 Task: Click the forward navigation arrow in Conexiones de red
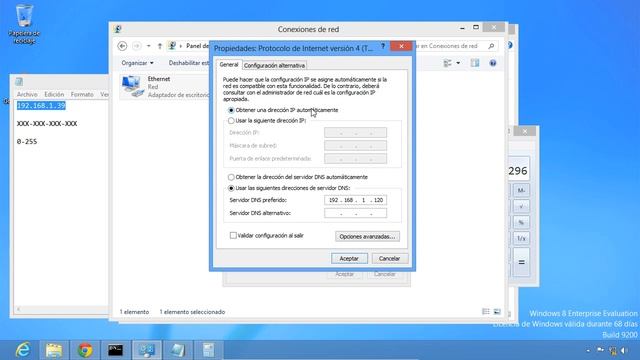point(137,46)
